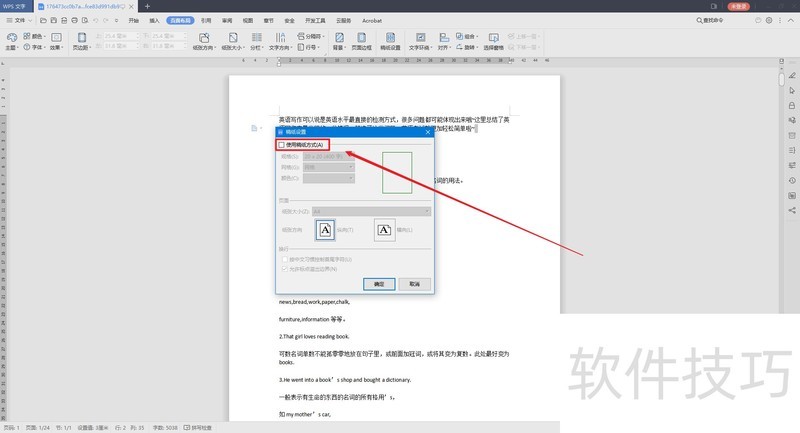Switch to the Acrobat tab
Screen dimensions: 800x433
372,20
